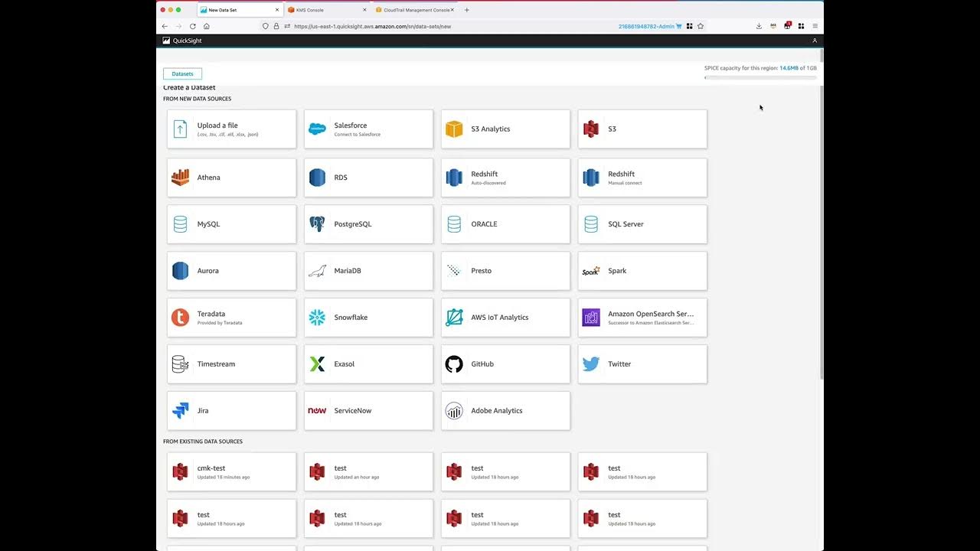This screenshot has height=551, width=980.
Task: Reload the page with refresh button
Action: (193, 26)
